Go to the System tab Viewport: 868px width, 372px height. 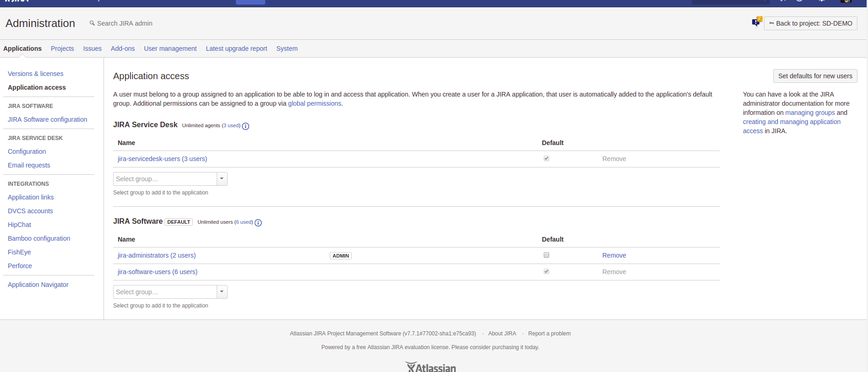(x=287, y=49)
